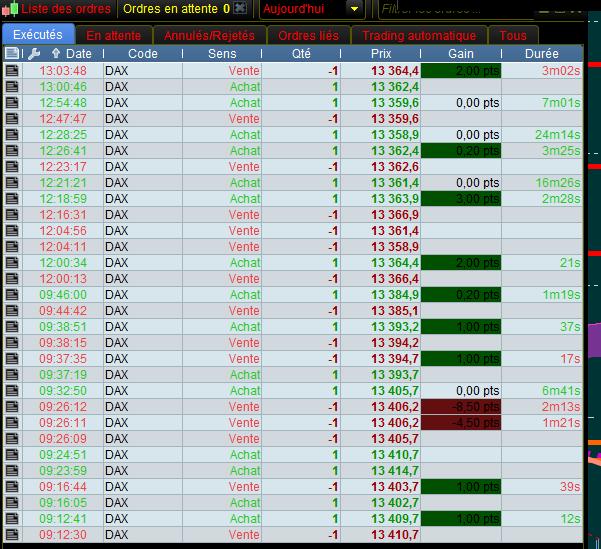Open details icon for the 12:16:31 order
The width and height of the screenshot is (601, 549).
pyautogui.click(x=12, y=215)
